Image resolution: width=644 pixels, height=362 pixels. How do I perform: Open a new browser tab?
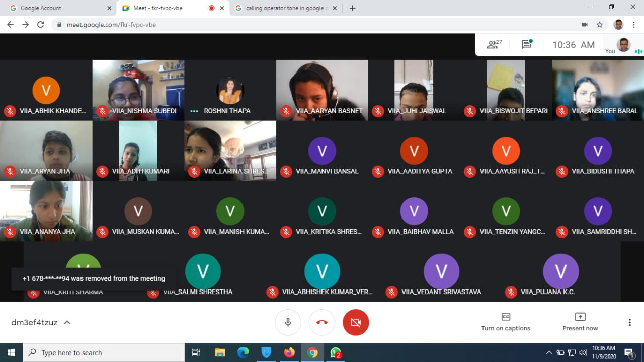[x=353, y=8]
